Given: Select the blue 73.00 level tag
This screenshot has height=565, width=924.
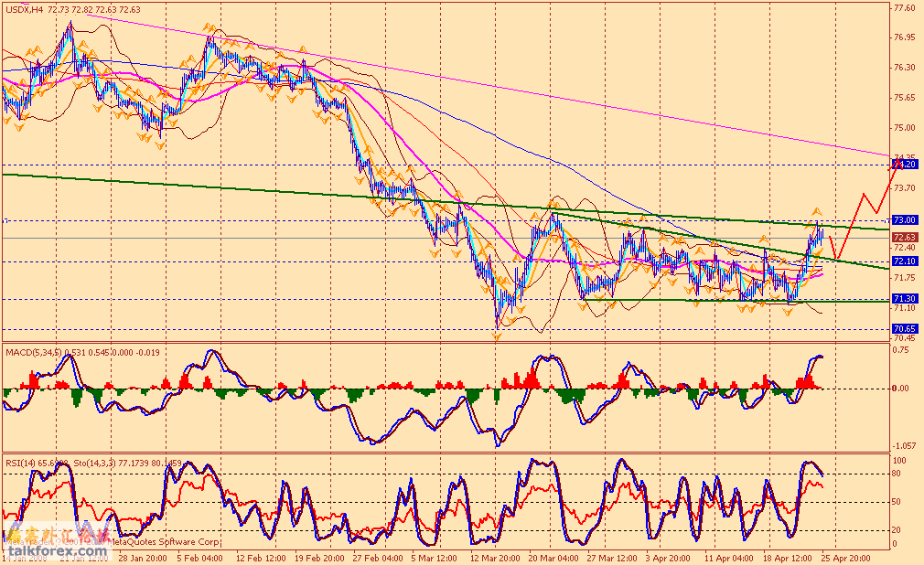Looking at the screenshot, I should click(x=905, y=219).
